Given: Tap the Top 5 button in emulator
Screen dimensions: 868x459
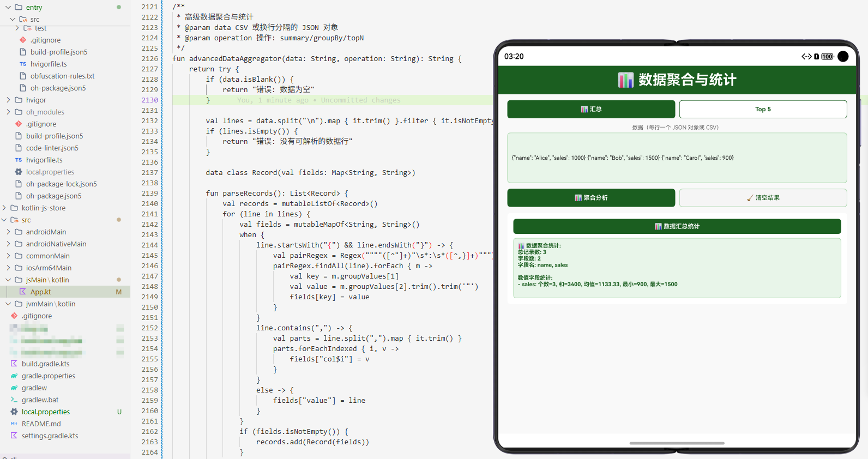Looking at the screenshot, I should pyautogui.click(x=763, y=109).
